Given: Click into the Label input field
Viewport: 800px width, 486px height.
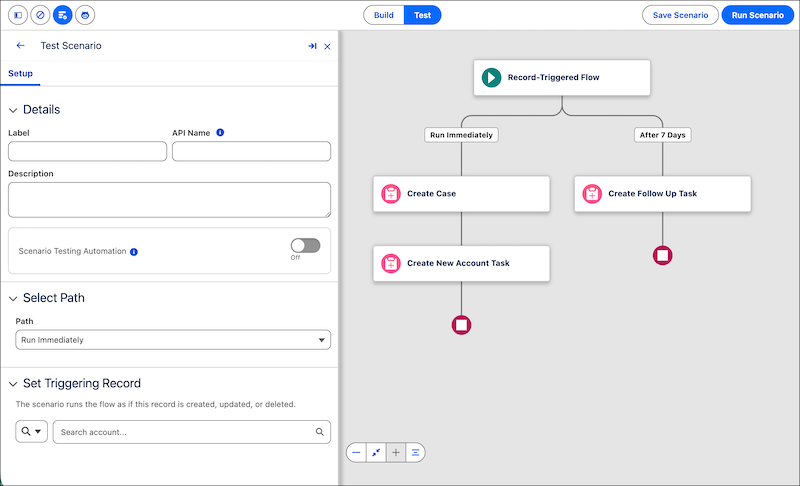Looking at the screenshot, I should point(87,151).
